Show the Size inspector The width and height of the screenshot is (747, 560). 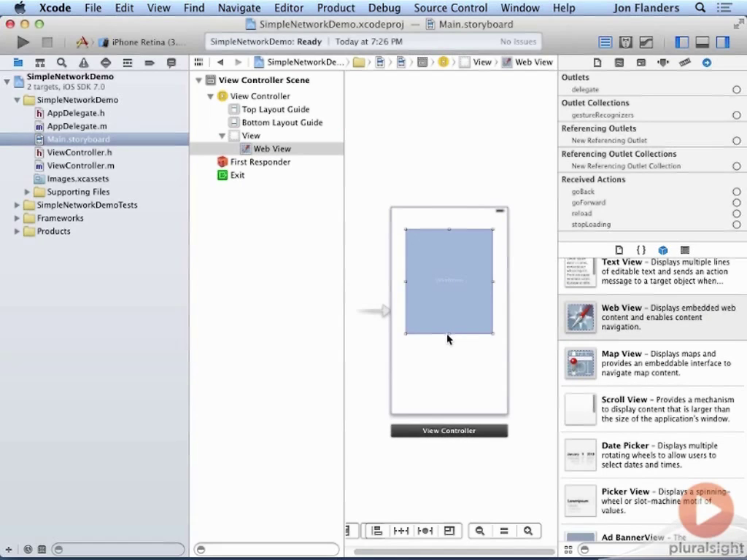click(684, 63)
